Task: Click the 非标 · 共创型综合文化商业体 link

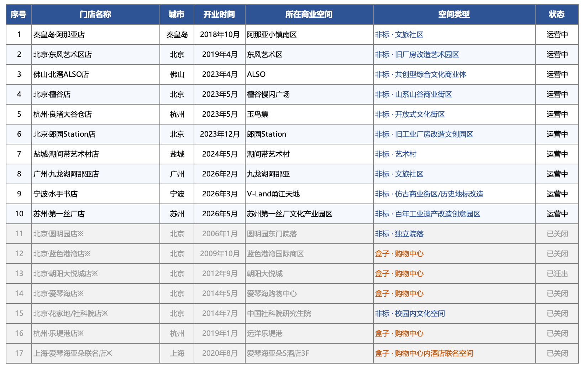Action: click(x=420, y=74)
